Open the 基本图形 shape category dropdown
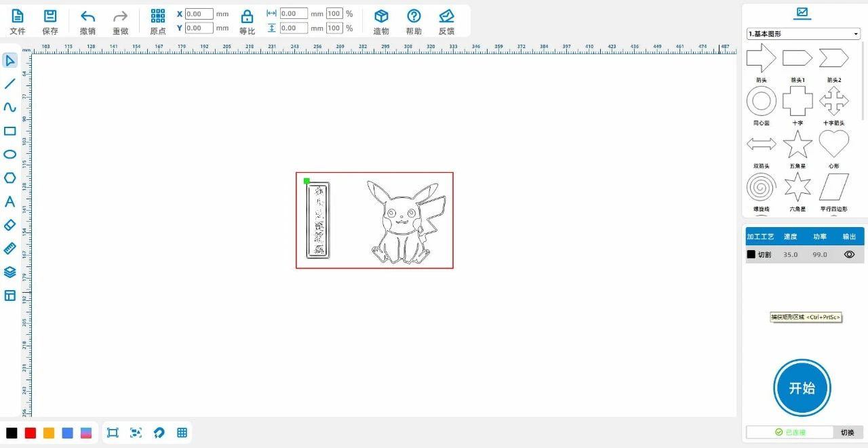868x448 pixels. coord(803,34)
